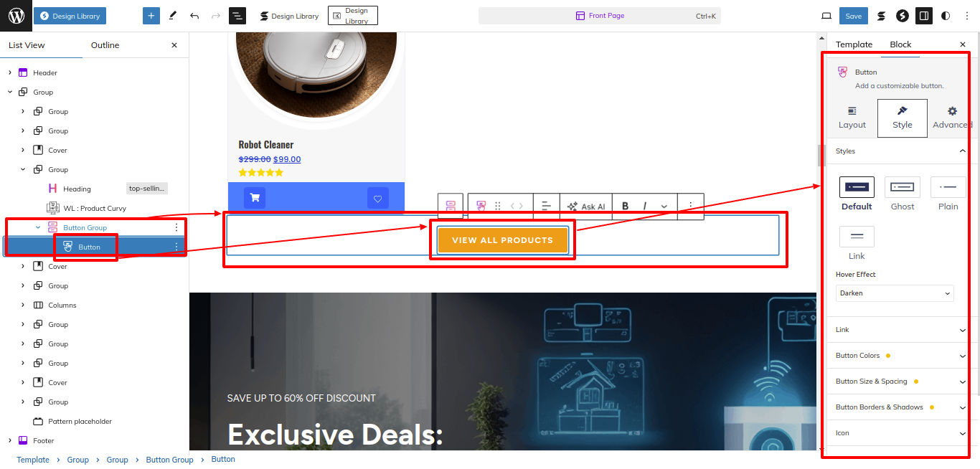The height and width of the screenshot is (469, 980).
Task: Click the Save button
Action: pyautogui.click(x=854, y=16)
